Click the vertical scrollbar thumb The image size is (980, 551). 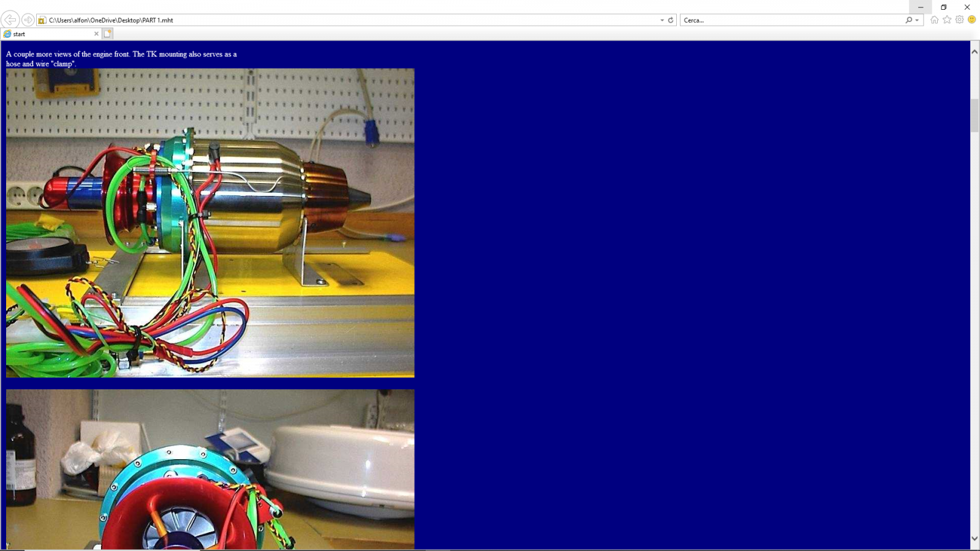coord(974,115)
